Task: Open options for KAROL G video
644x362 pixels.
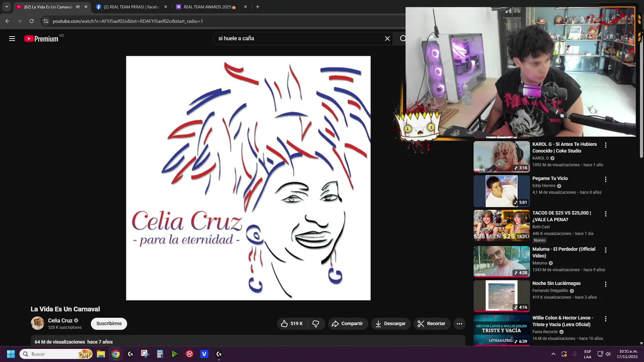Action: point(606,145)
